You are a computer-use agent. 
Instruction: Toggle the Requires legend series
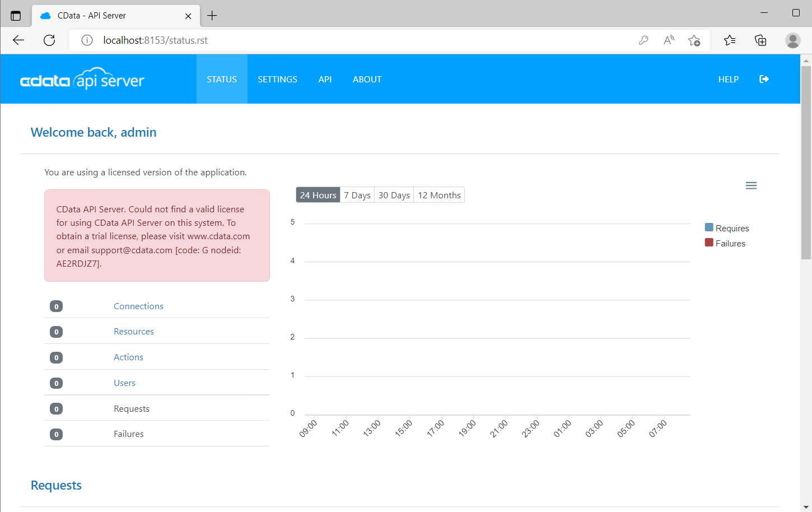727,228
